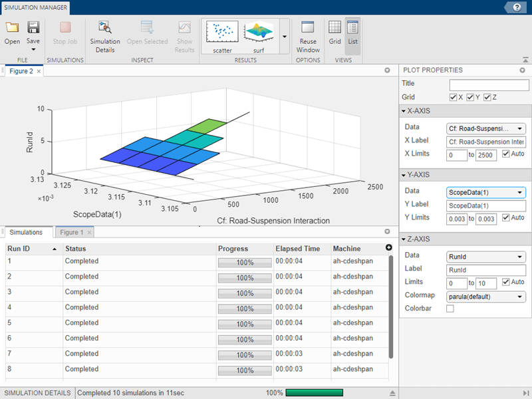Select the Simulations tab

click(x=26, y=232)
